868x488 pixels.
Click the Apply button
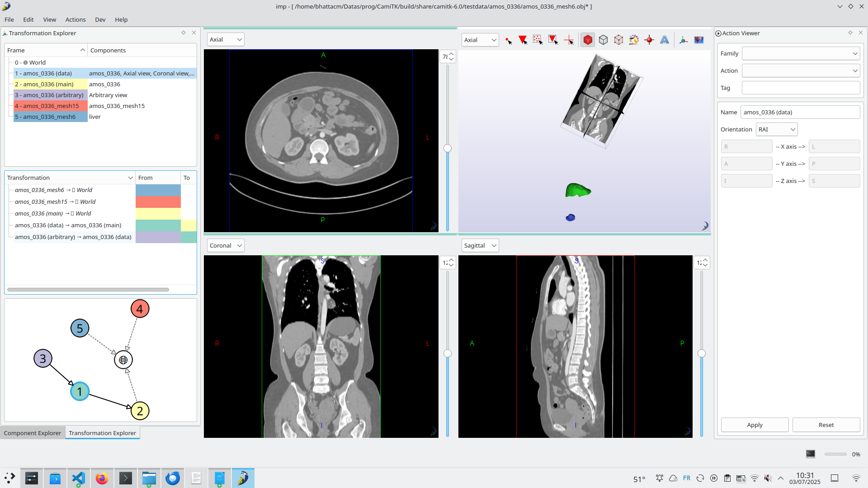755,425
